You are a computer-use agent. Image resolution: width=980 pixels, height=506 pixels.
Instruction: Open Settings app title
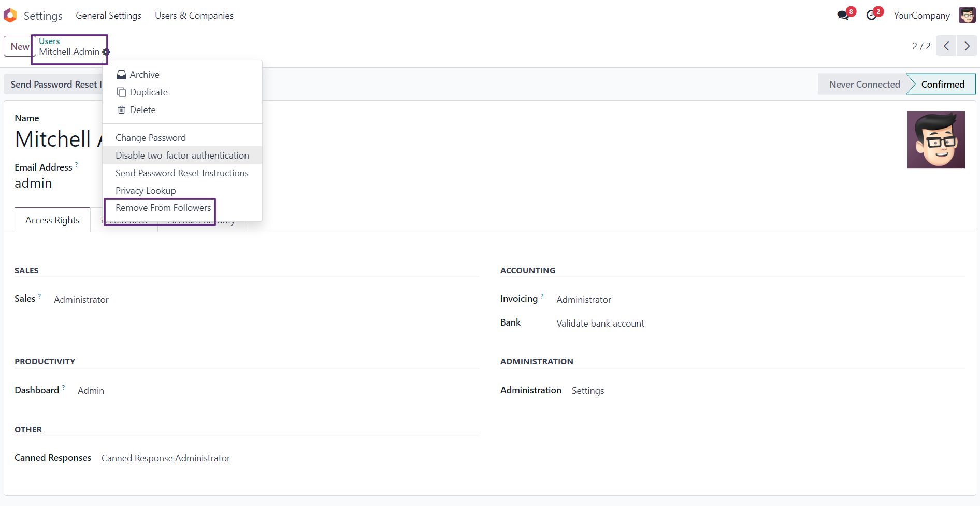[x=43, y=16]
